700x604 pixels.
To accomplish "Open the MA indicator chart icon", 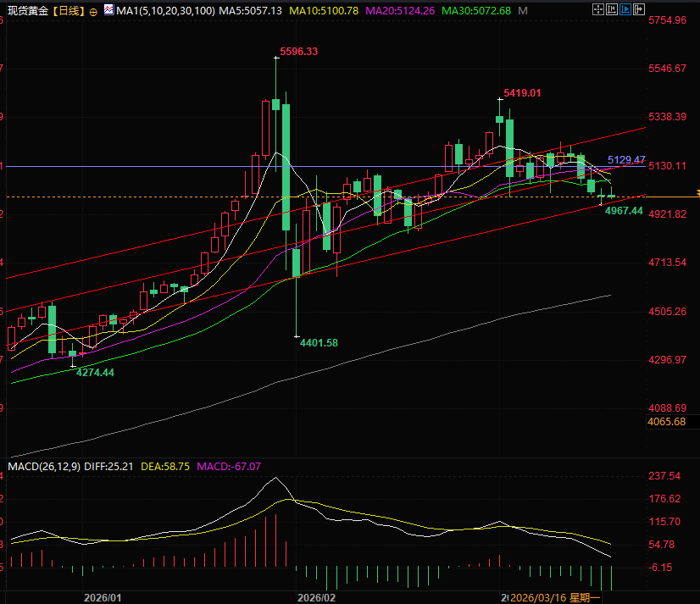I will click(x=108, y=10).
